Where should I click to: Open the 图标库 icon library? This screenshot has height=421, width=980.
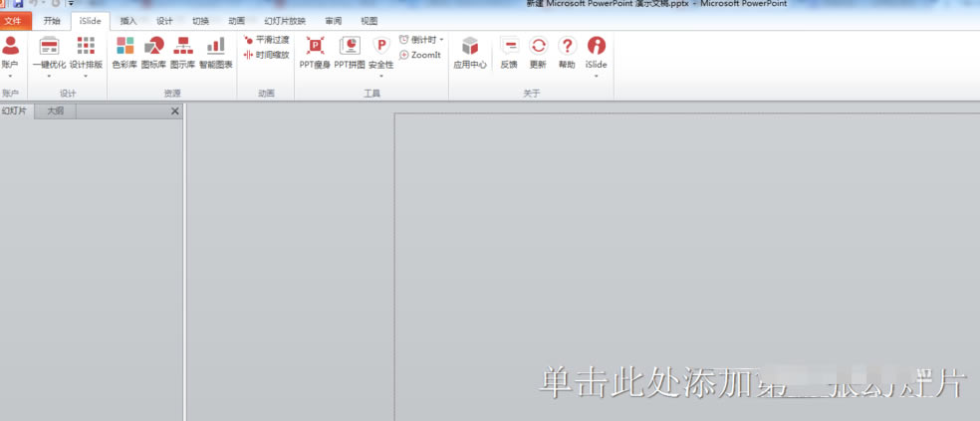point(153,52)
